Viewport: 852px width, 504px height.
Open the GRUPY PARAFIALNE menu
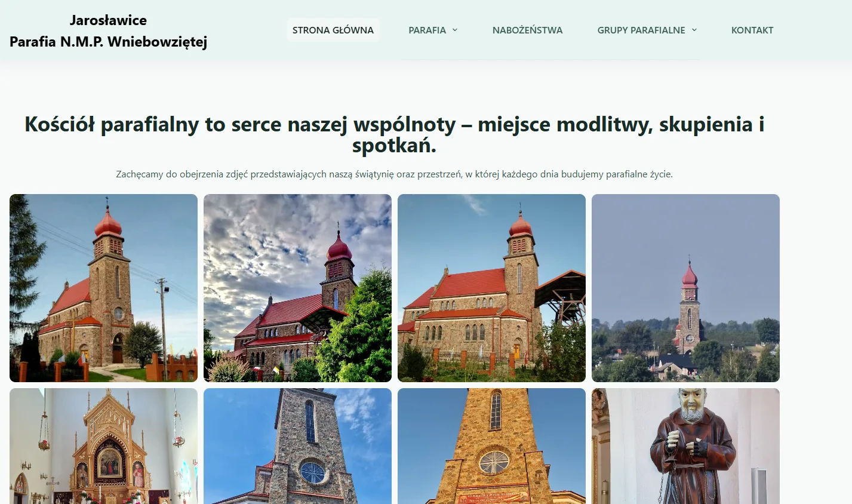pyautogui.click(x=647, y=30)
